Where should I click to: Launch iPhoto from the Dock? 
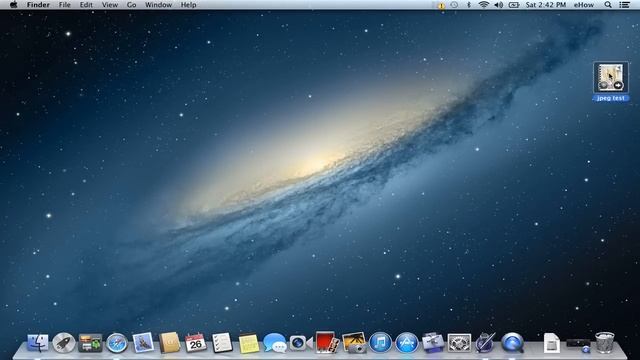coord(354,342)
